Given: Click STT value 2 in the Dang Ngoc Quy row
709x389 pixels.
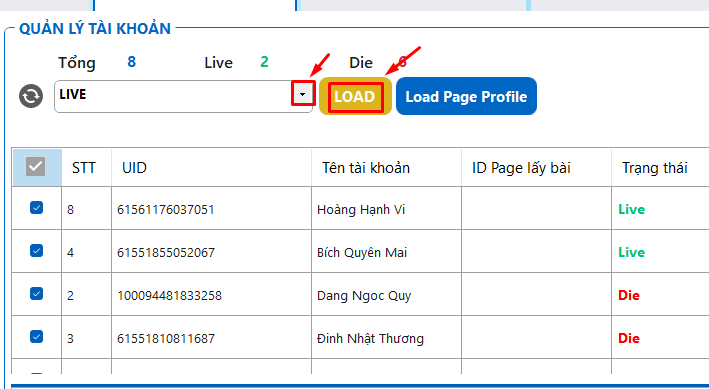Looking at the screenshot, I should click(70, 296).
